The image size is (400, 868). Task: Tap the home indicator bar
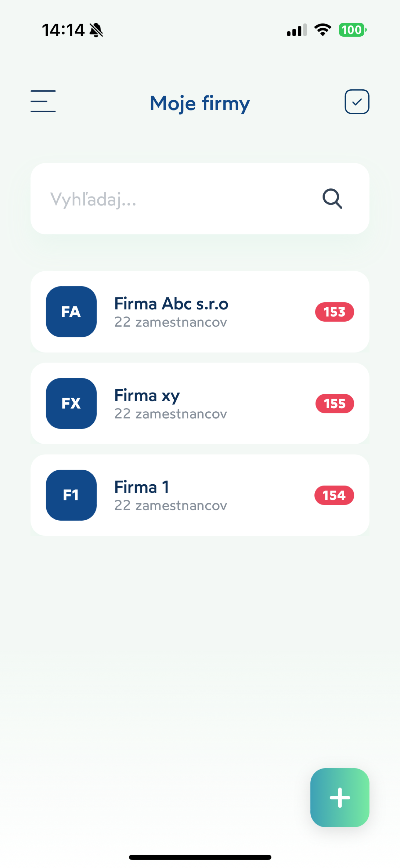pyautogui.click(x=200, y=857)
